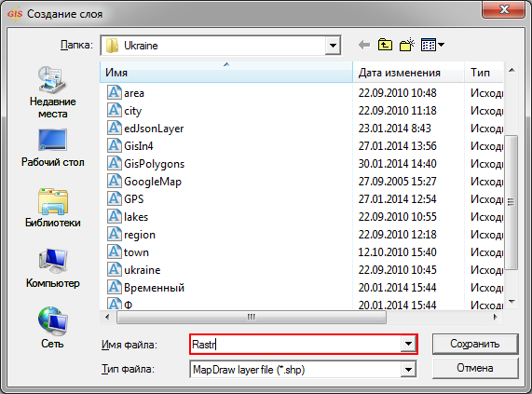Open Сеть network location
The width and height of the screenshot is (532, 394).
(52, 328)
